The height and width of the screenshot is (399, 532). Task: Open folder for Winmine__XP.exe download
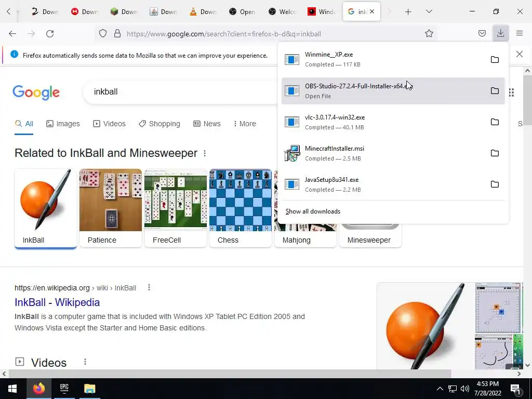495,60
